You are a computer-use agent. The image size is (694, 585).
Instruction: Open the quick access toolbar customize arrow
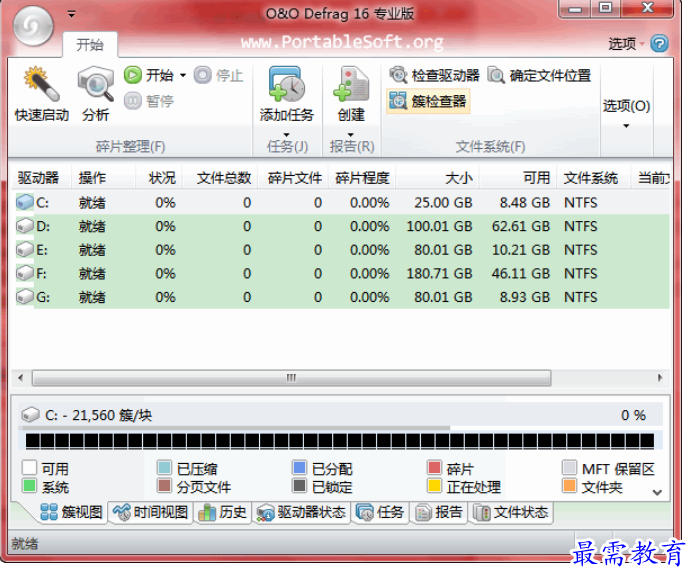click(72, 14)
